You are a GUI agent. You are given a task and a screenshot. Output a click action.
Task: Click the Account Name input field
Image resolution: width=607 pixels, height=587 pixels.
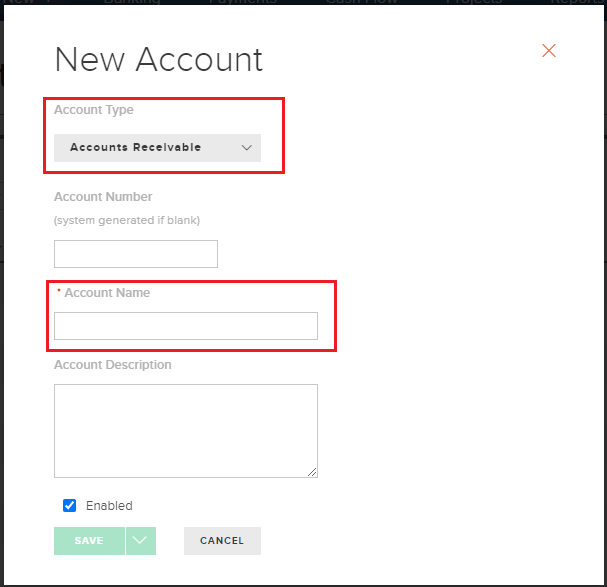(186, 326)
